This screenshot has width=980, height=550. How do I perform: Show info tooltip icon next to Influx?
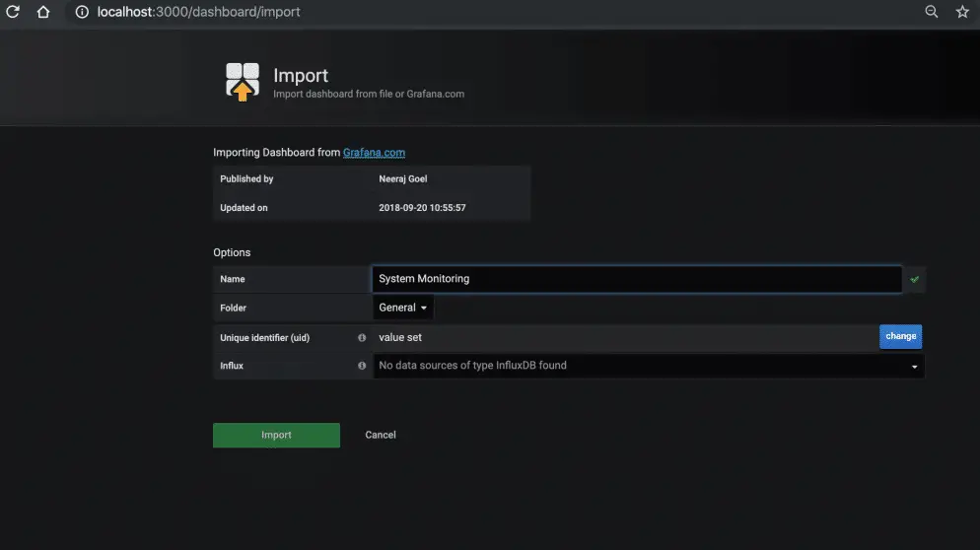[362, 366]
